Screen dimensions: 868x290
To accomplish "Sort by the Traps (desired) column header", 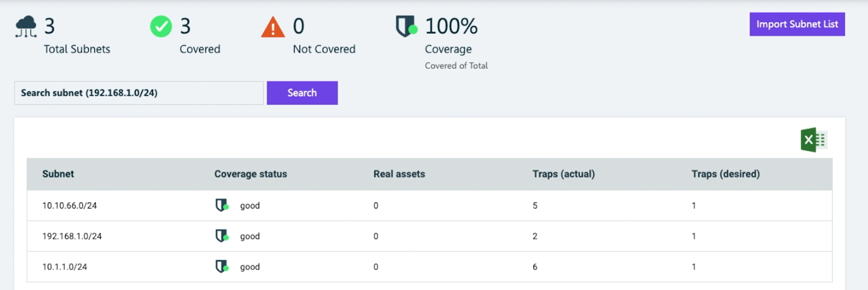I will [725, 174].
